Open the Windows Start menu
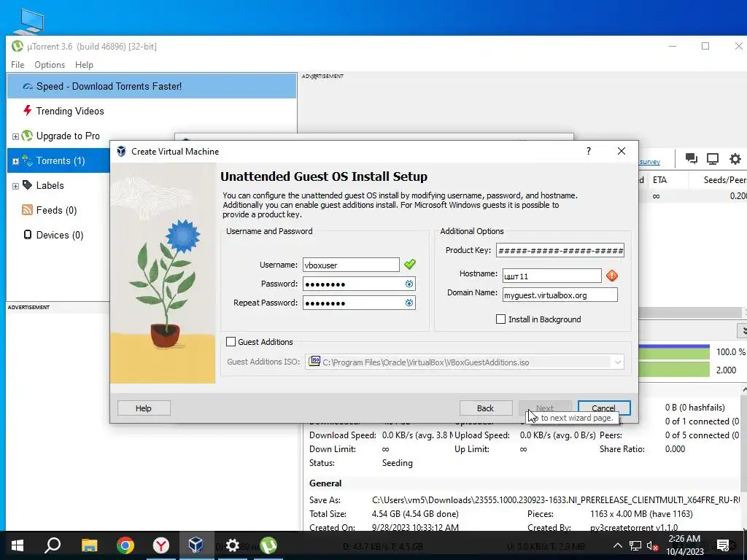This screenshot has width=747, height=560. [x=18, y=545]
